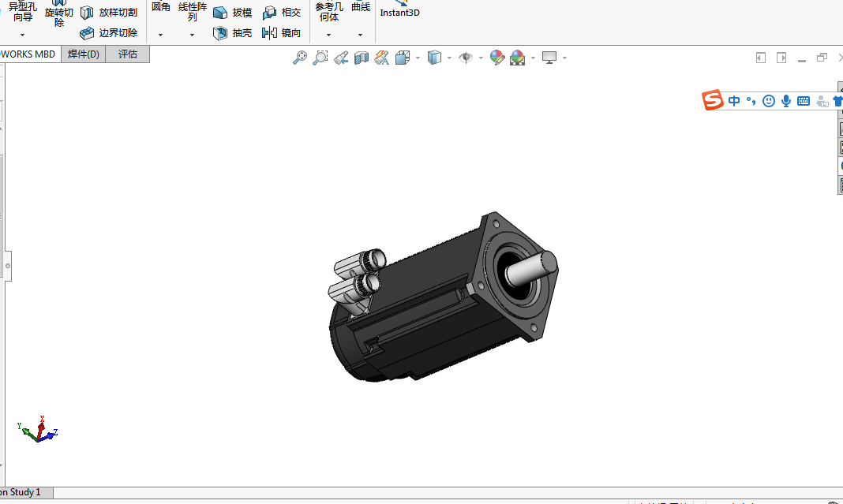Expand the 曲线 dropdown arrow

360,35
